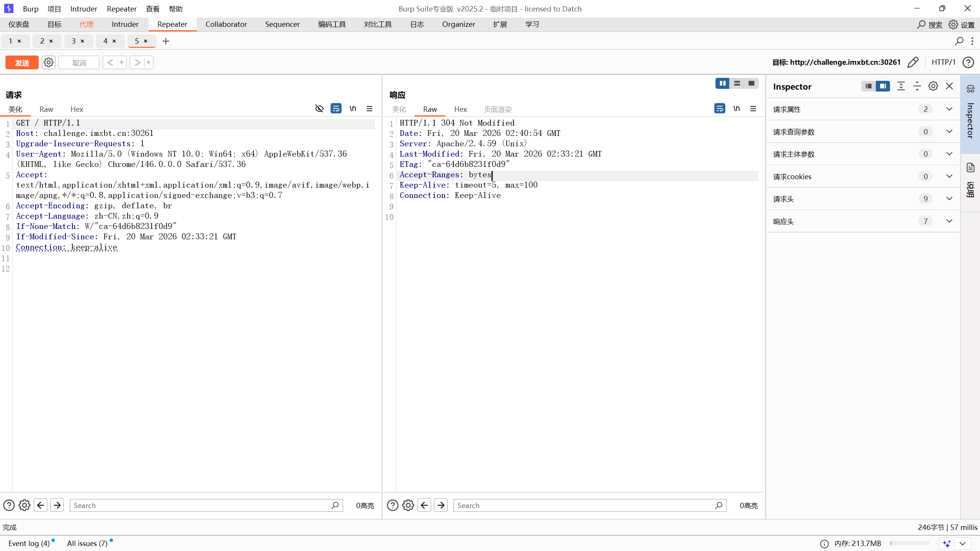Click the request settings gear beside Send button
This screenshot has height=551, width=980.
pyautogui.click(x=48, y=62)
